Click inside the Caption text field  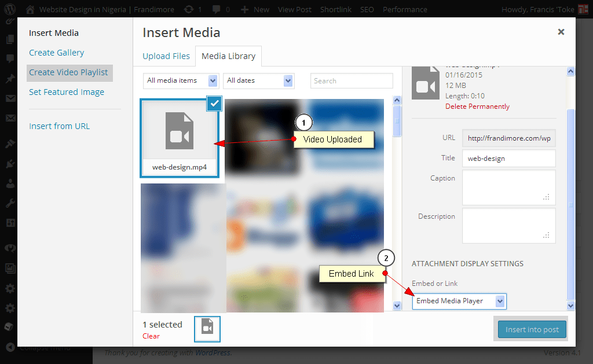508,187
